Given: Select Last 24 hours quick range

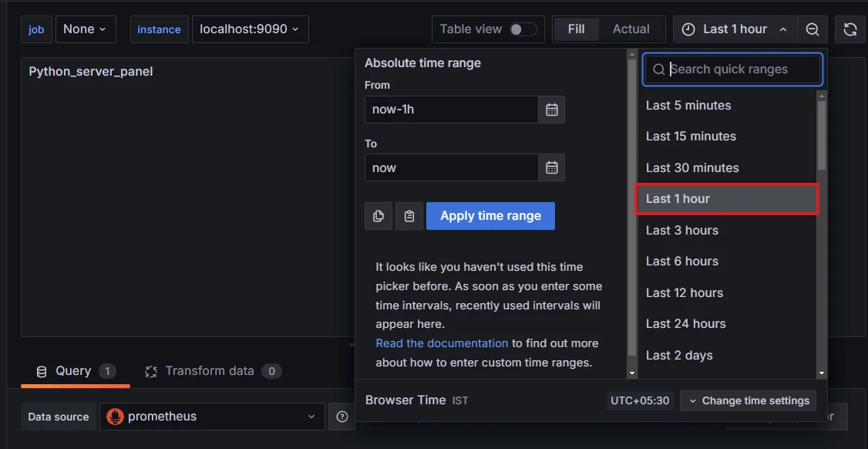Looking at the screenshot, I should point(727,324).
